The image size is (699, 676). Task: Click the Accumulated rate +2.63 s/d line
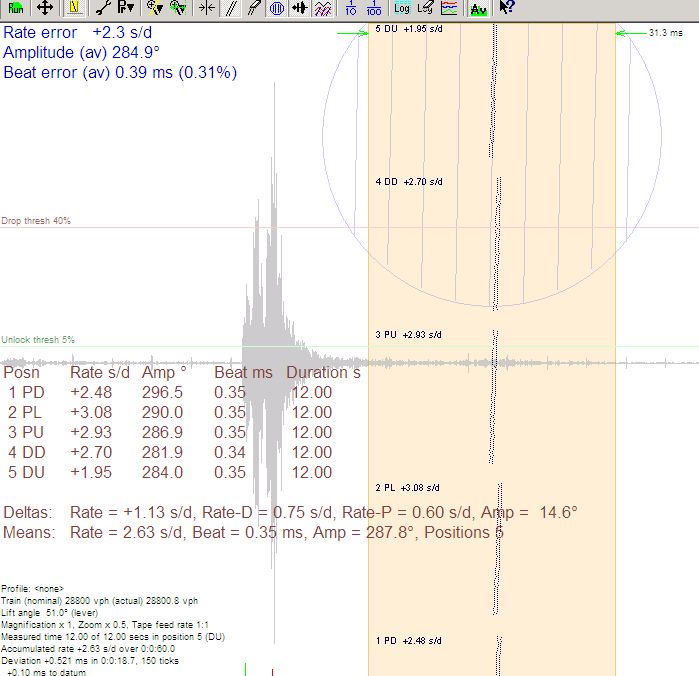click(x=88, y=649)
